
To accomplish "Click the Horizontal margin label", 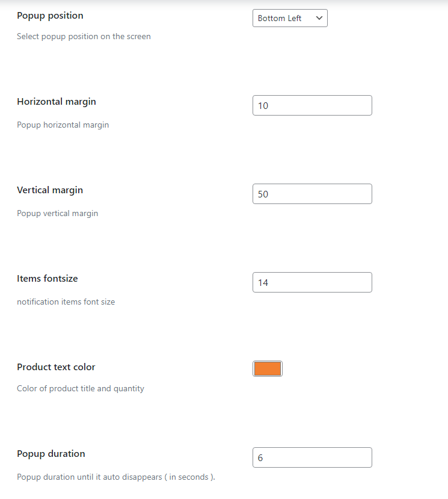I will [56, 102].
